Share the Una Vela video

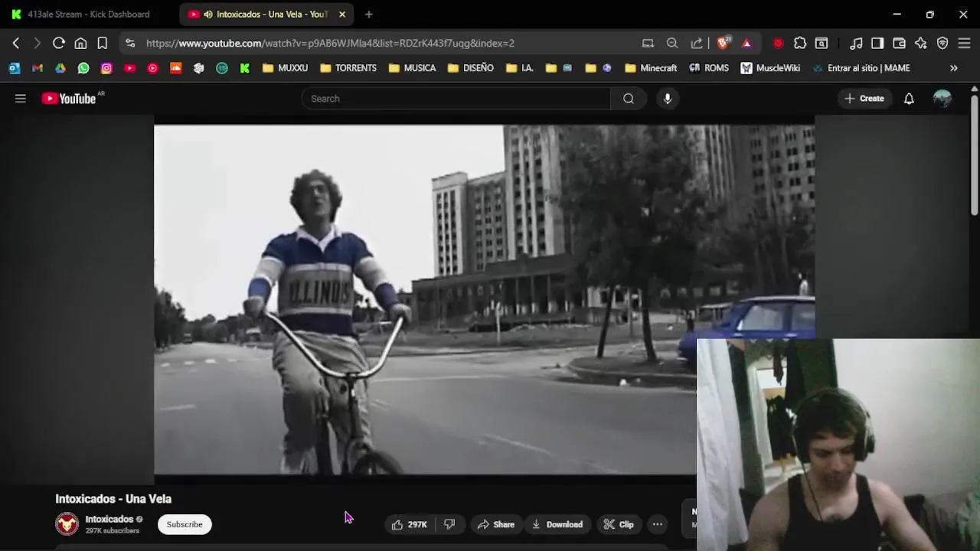click(x=496, y=524)
